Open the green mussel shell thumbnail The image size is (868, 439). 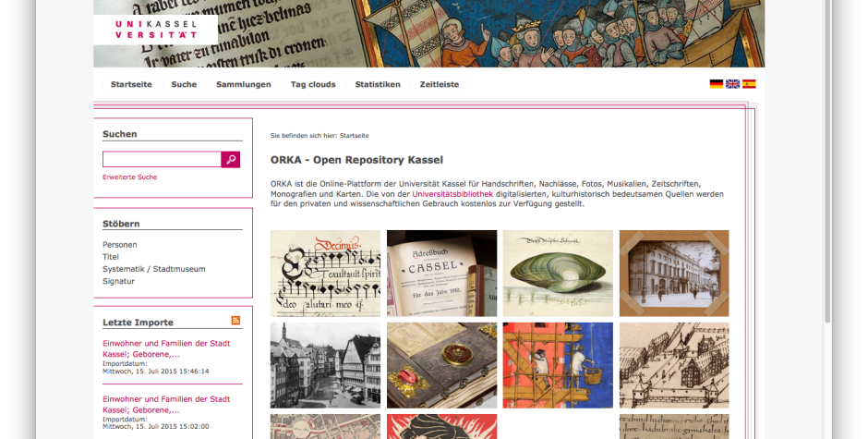(558, 274)
